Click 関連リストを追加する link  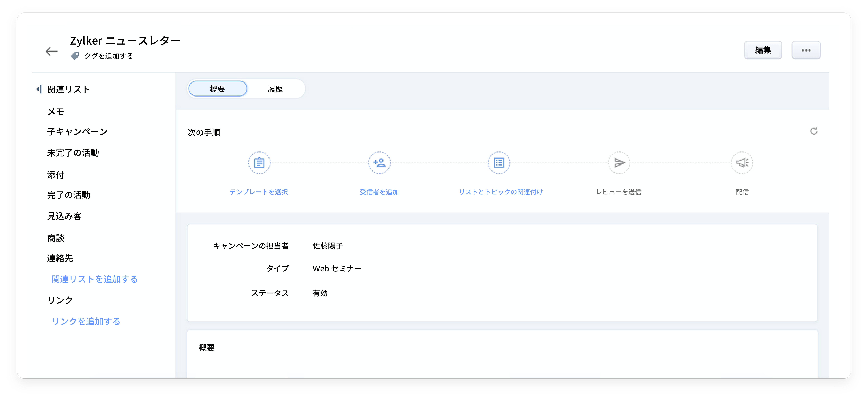(95, 279)
